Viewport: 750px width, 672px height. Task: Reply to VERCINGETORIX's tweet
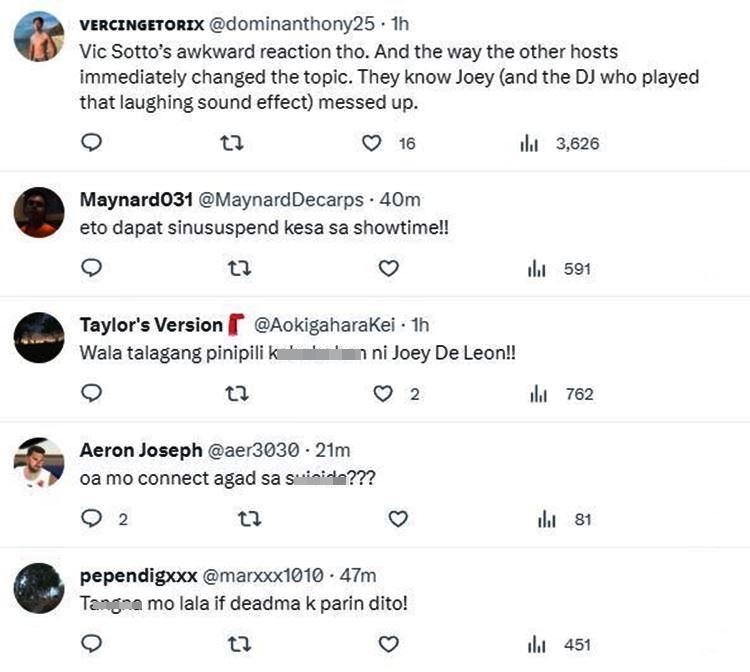91,143
